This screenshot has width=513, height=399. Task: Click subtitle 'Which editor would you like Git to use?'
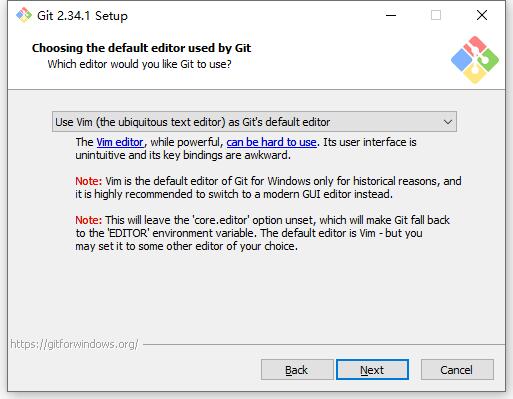tap(139, 64)
